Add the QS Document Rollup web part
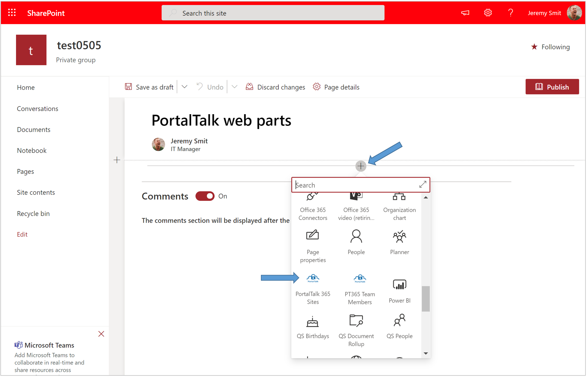The height and width of the screenshot is (378, 588). [x=356, y=331]
